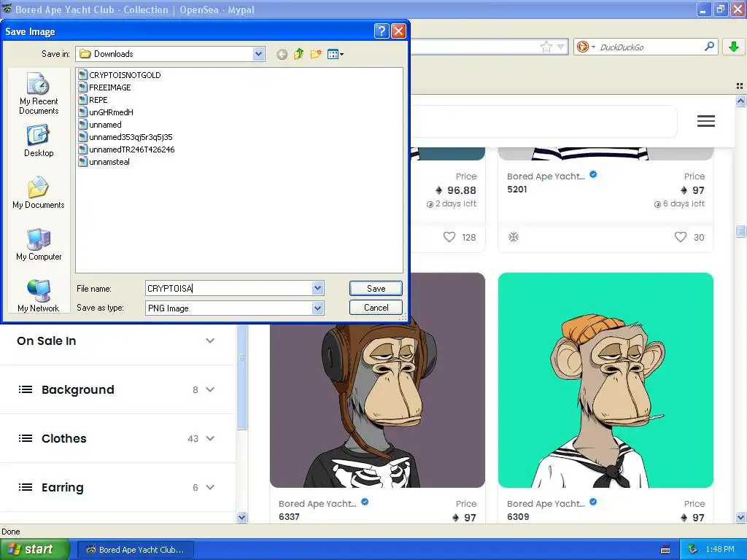Select the unnamed353qj5r3q5j35 file
This screenshot has height=560, width=747.
point(125,136)
